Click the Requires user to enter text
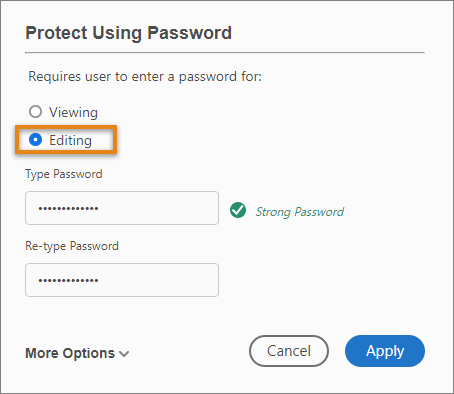454x394 pixels. click(145, 77)
